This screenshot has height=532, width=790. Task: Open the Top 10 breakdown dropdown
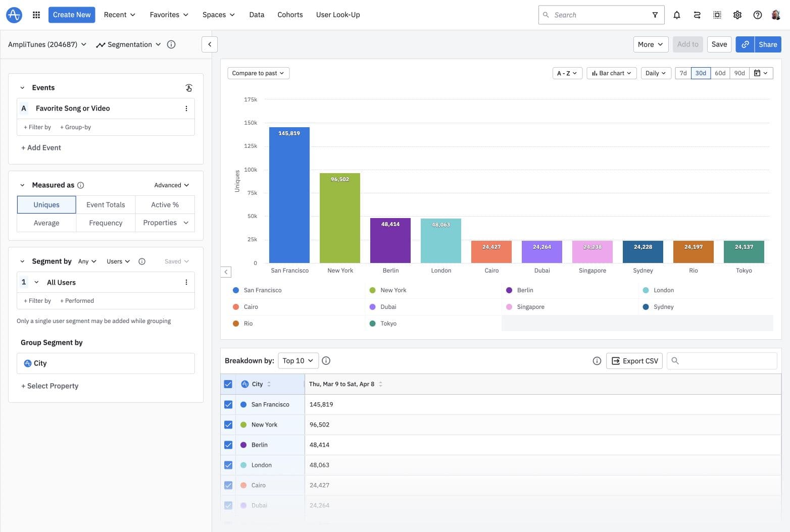coord(298,360)
